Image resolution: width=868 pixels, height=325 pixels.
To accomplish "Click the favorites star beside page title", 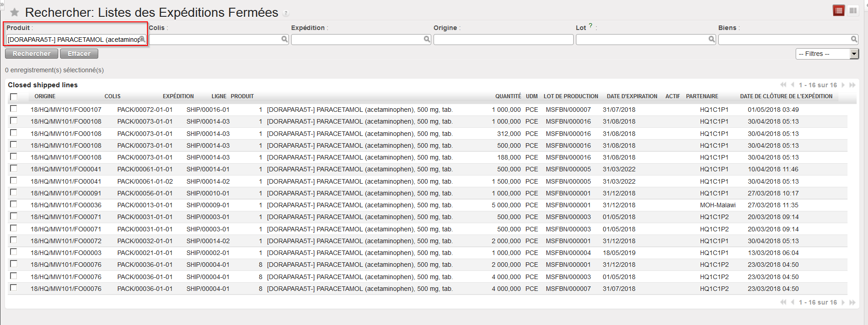I will point(15,12).
